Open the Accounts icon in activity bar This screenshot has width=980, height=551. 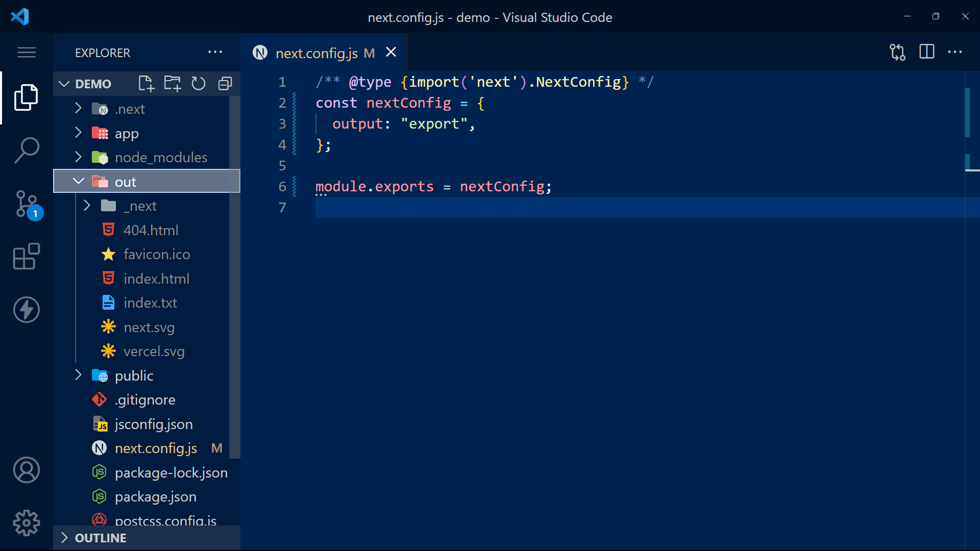click(x=27, y=470)
